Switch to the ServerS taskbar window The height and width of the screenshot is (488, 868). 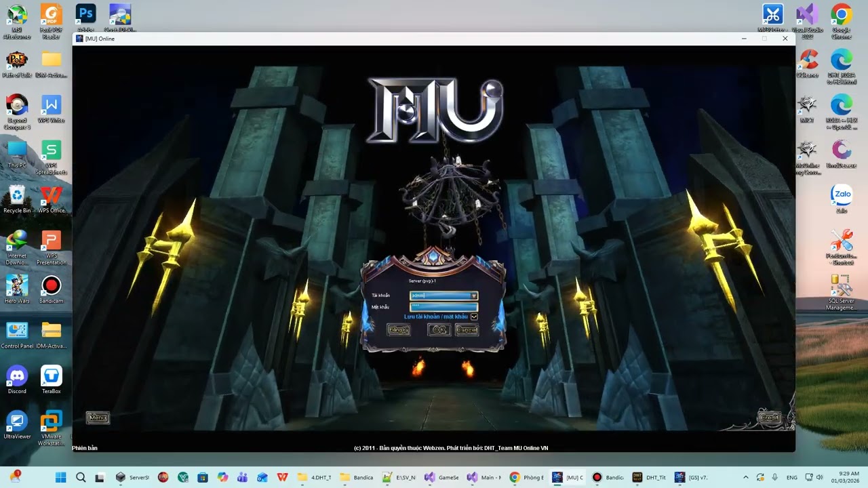point(132,477)
